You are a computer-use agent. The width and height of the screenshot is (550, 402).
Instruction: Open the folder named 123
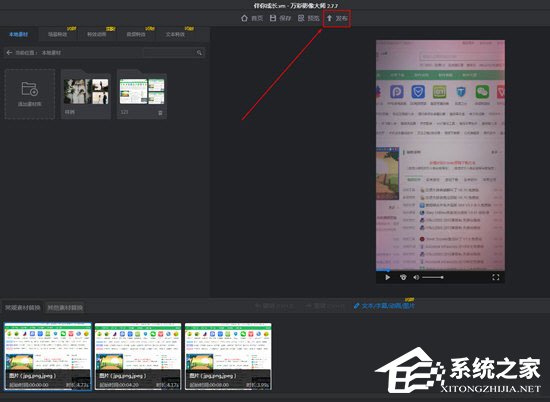coord(142,94)
